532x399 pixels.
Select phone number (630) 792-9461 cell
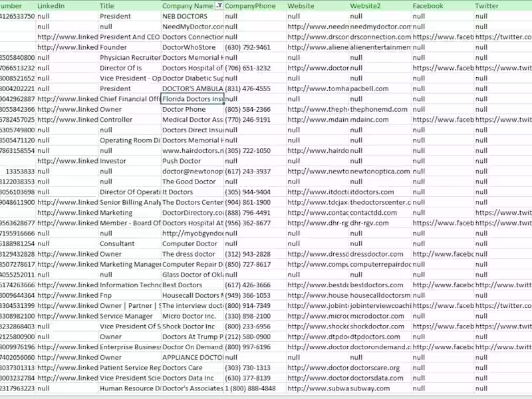(x=255, y=47)
